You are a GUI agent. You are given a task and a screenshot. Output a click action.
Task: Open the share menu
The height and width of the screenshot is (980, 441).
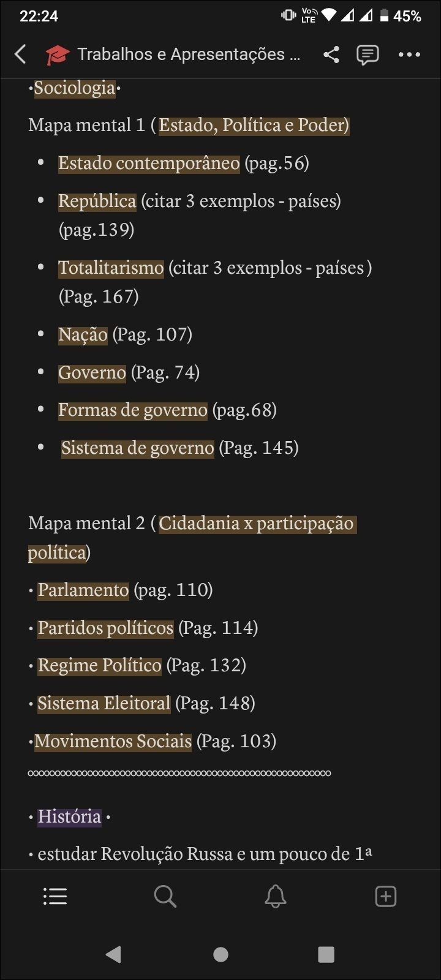(x=331, y=55)
